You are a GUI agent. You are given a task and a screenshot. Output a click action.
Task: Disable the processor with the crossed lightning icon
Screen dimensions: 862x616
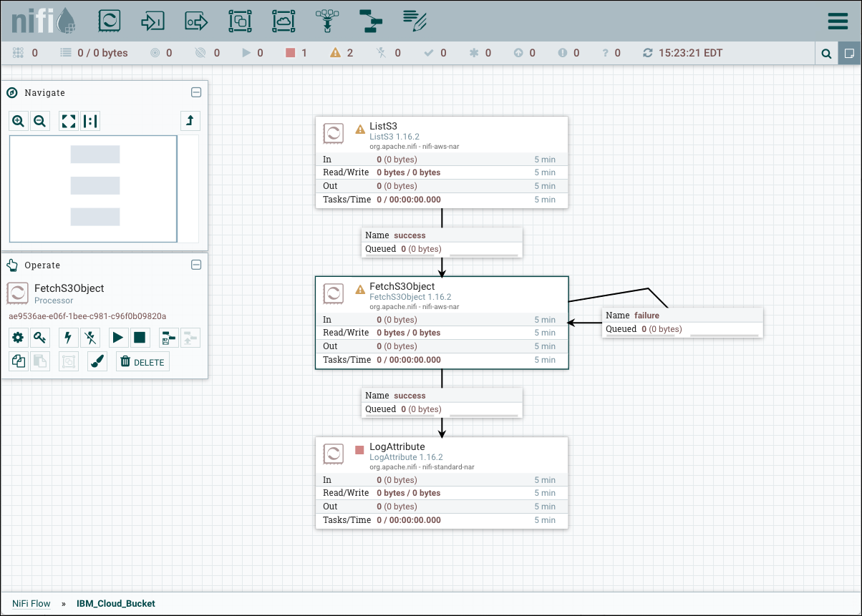(x=90, y=337)
